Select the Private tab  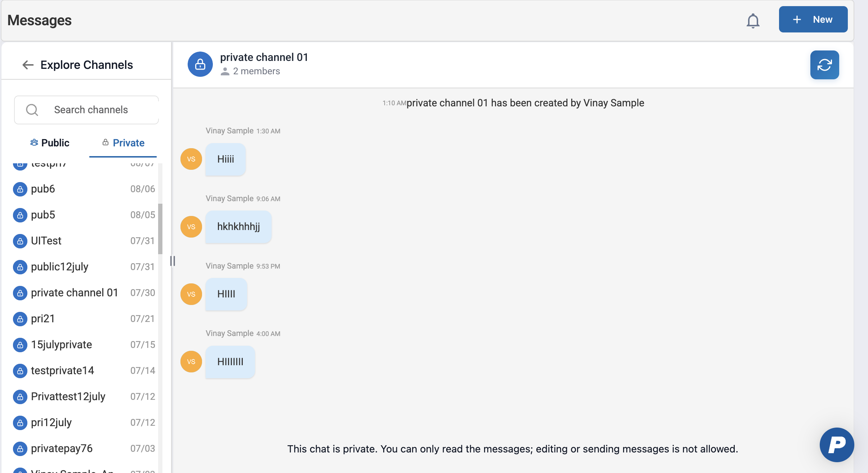(x=123, y=143)
